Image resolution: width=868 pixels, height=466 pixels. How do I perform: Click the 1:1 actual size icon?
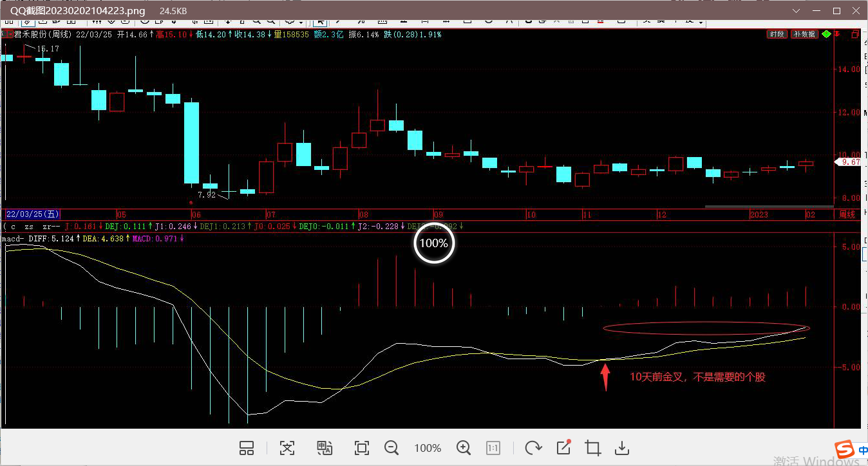[493, 448]
